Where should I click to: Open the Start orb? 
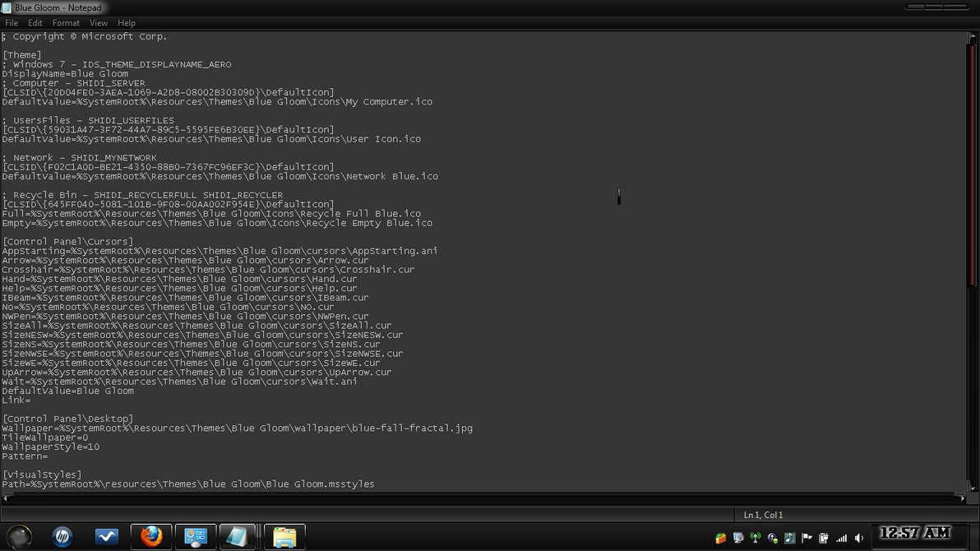(20, 537)
